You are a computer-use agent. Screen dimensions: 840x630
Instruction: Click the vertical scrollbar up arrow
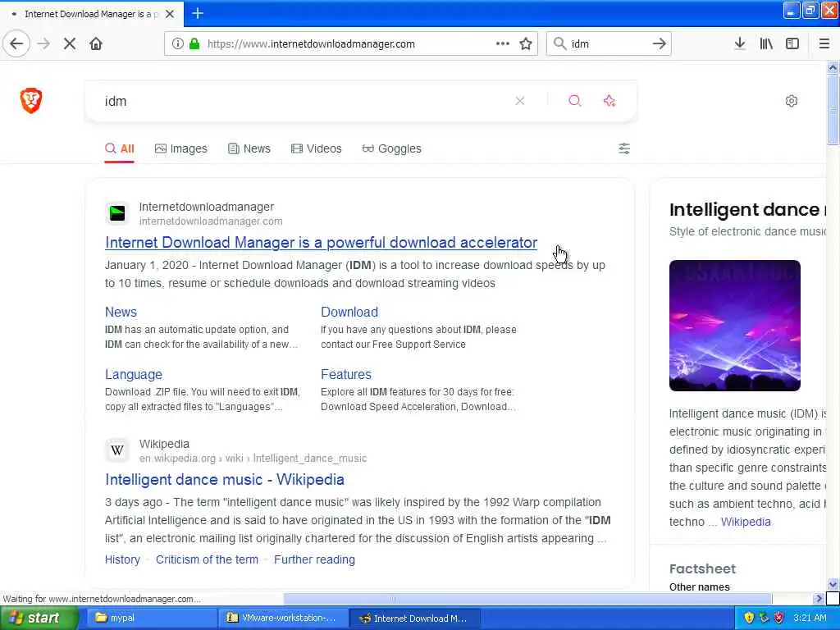[833, 68]
